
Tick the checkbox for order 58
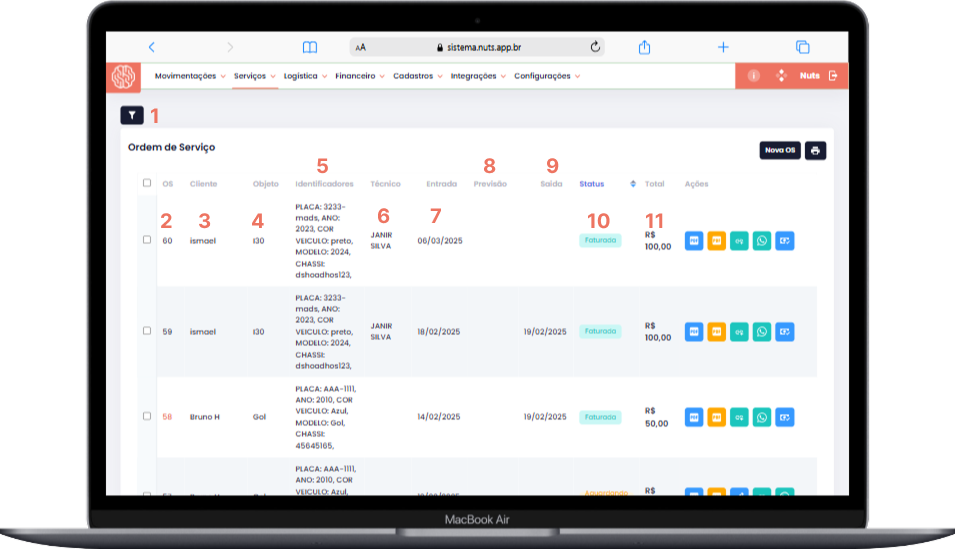[147, 416]
